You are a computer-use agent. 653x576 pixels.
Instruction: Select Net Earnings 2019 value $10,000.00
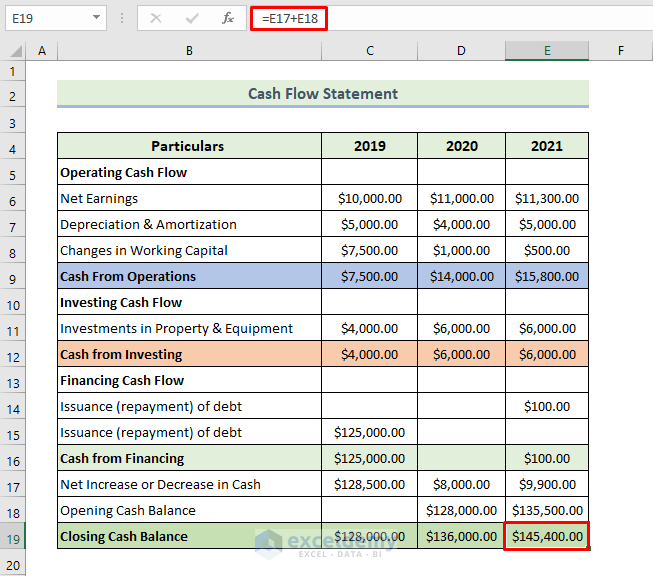point(369,198)
